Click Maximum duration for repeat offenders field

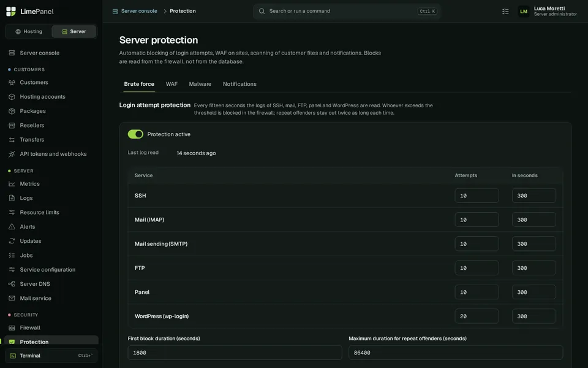pos(456,353)
